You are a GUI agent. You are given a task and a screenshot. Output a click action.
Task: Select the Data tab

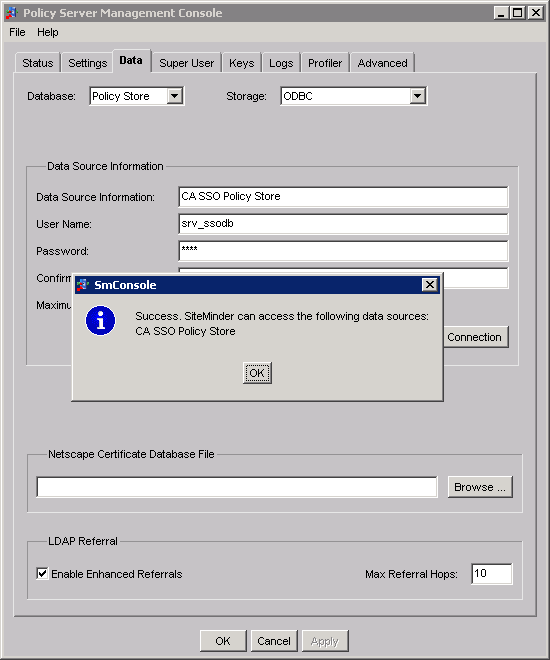[x=131, y=61]
